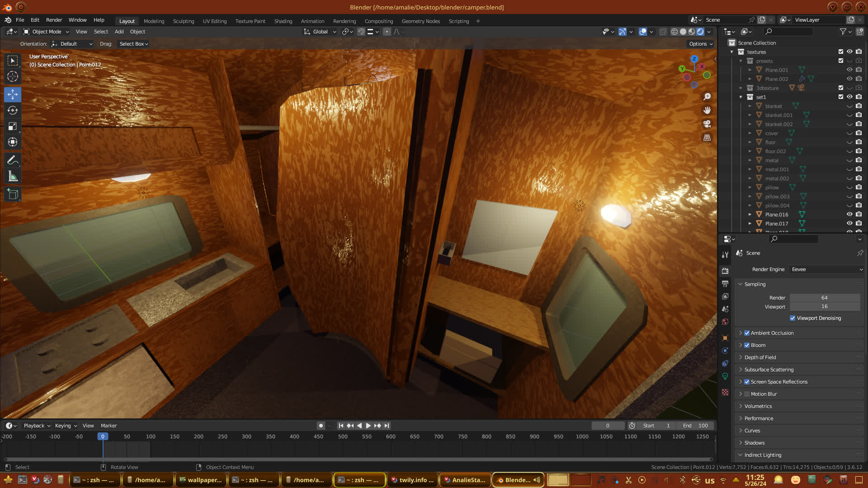The width and height of the screenshot is (868, 488).
Task: Select the Move tool in the toolbar
Action: (13, 94)
